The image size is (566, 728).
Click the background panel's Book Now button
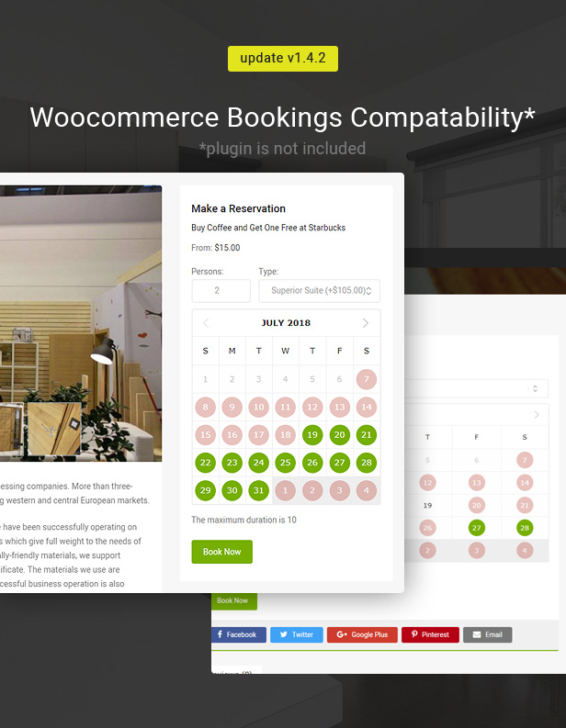click(233, 600)
